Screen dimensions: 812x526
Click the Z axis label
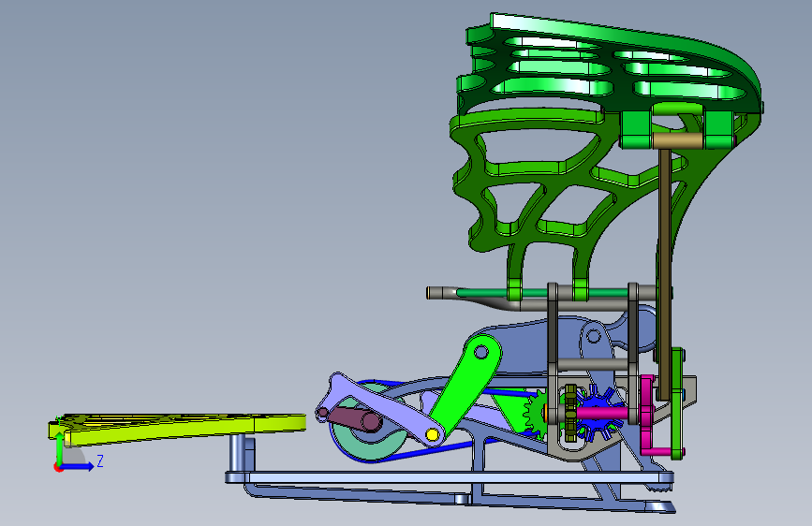(x=100, y=460)
